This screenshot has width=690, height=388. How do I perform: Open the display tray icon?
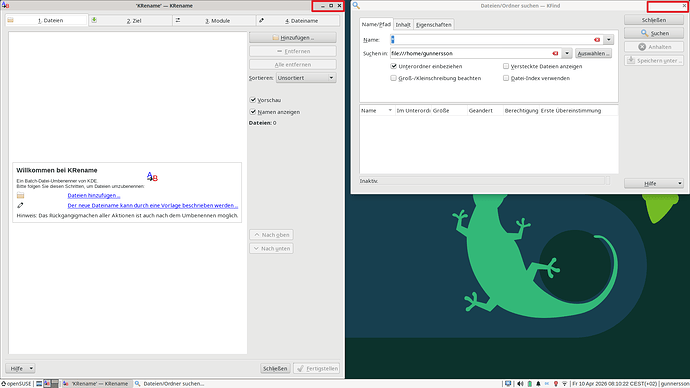[508, 384]
